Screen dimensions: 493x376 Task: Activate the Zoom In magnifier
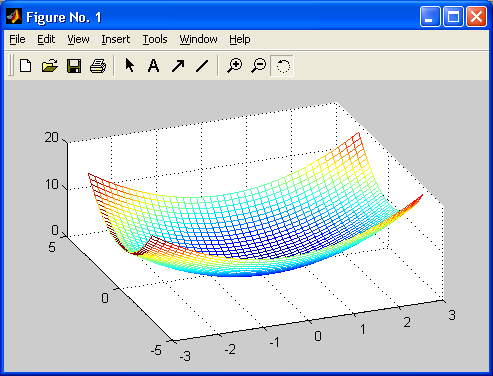coord(235,65)
